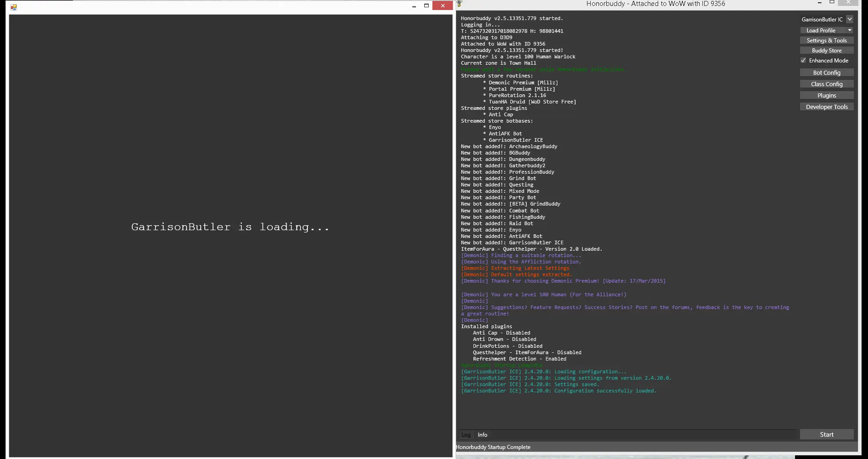The width and height of the screenshot is (868, 459).
Task: Click log line 'Refreshment Detection - Enabled'
Action: coord(520,359)
